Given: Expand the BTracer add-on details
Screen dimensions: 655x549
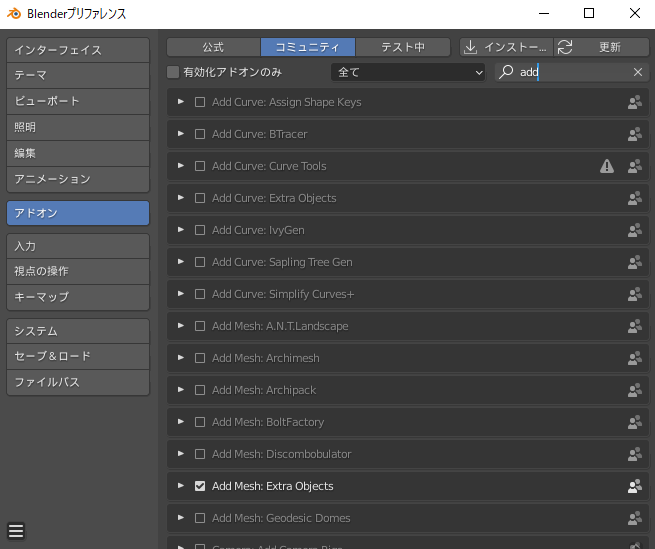Looking at the screenshot, I should coord(181,134).
